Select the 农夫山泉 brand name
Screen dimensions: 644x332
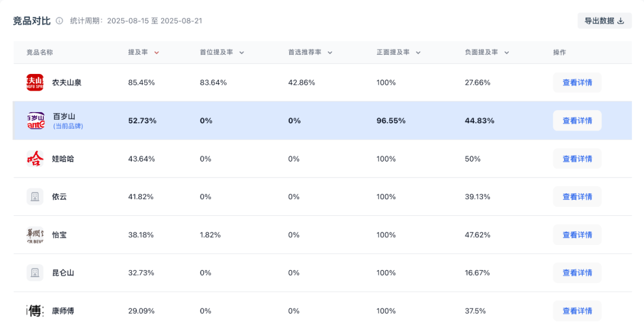[67, 82]
